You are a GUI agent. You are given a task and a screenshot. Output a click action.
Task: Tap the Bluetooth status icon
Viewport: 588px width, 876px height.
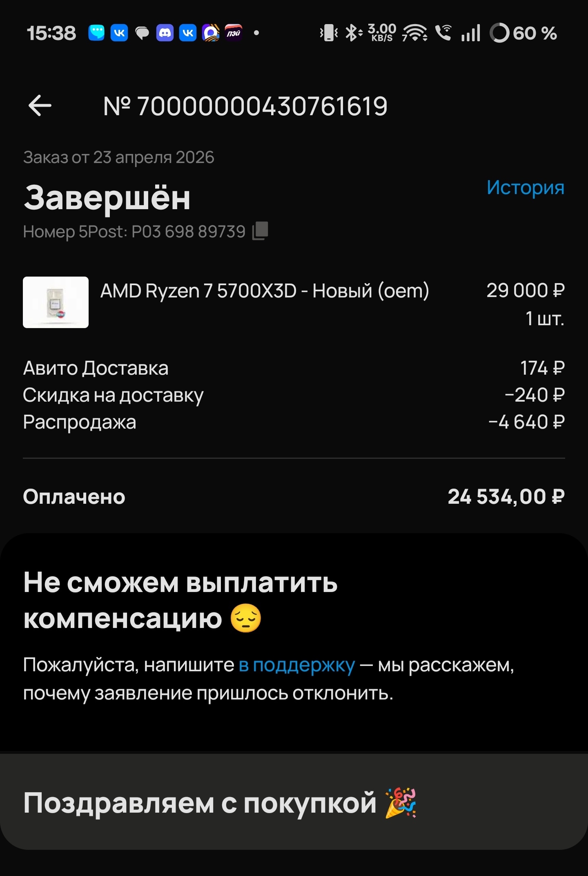pyautogui.click(x=354, y=33)
